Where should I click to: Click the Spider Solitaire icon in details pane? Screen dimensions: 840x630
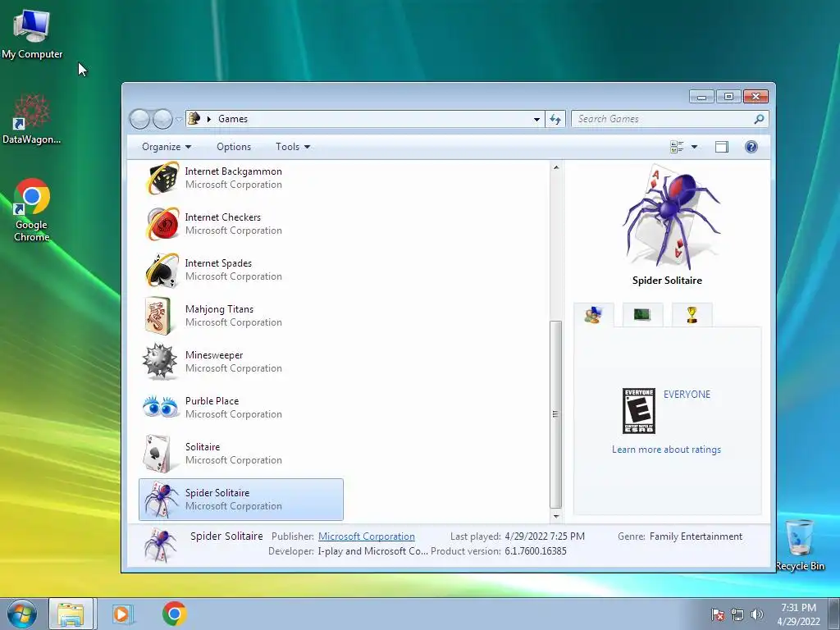[x=161, y=545]
